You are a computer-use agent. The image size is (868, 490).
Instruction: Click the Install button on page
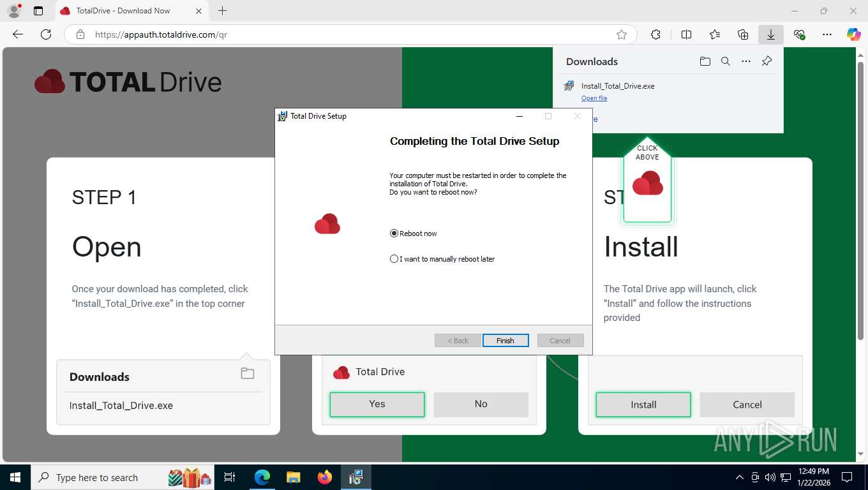pos(643,405)
